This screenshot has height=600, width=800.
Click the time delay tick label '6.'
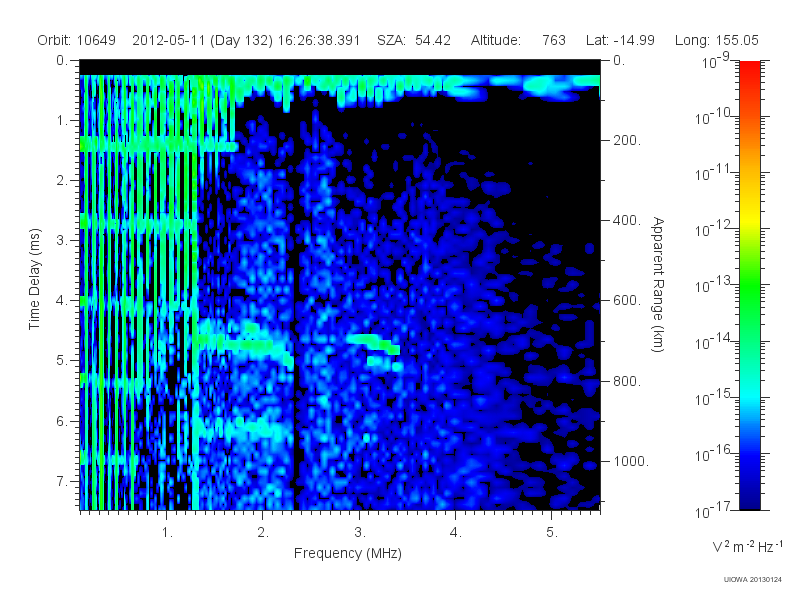point(62,421)
